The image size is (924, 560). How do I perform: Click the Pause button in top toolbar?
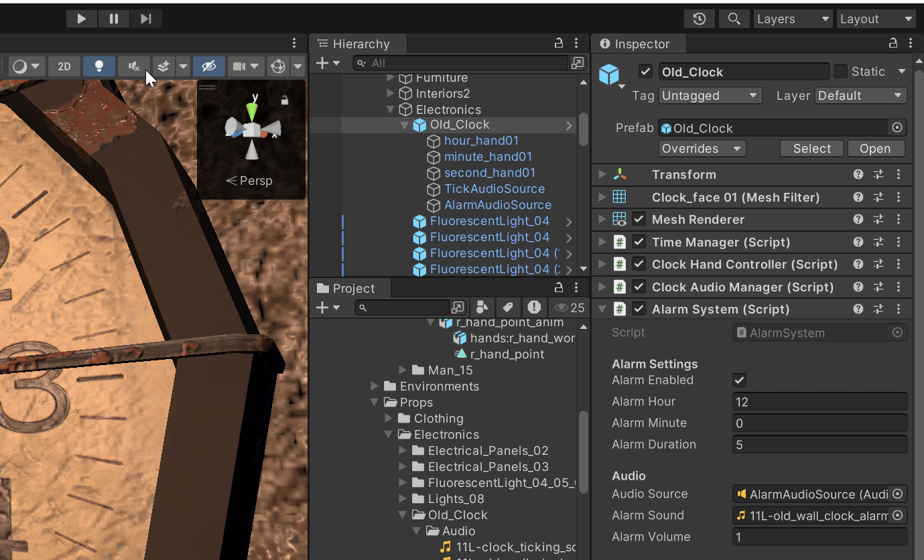(114, 19)
